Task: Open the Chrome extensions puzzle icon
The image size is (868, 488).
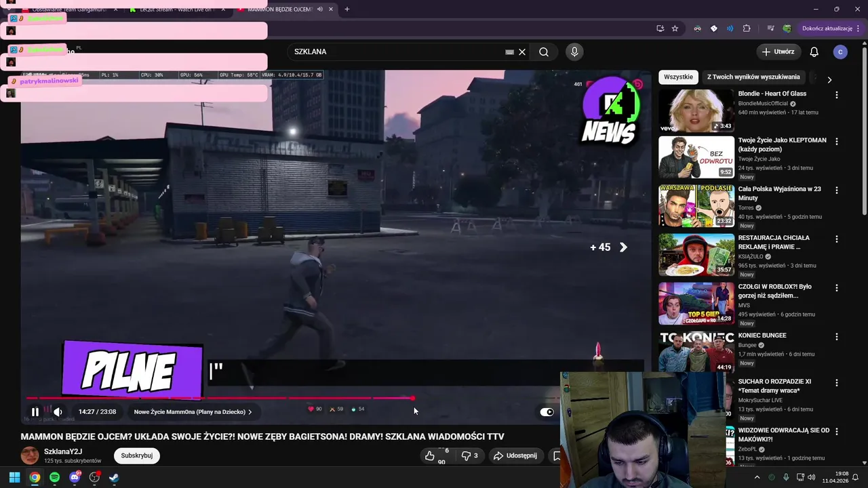Action: (747, 28)
